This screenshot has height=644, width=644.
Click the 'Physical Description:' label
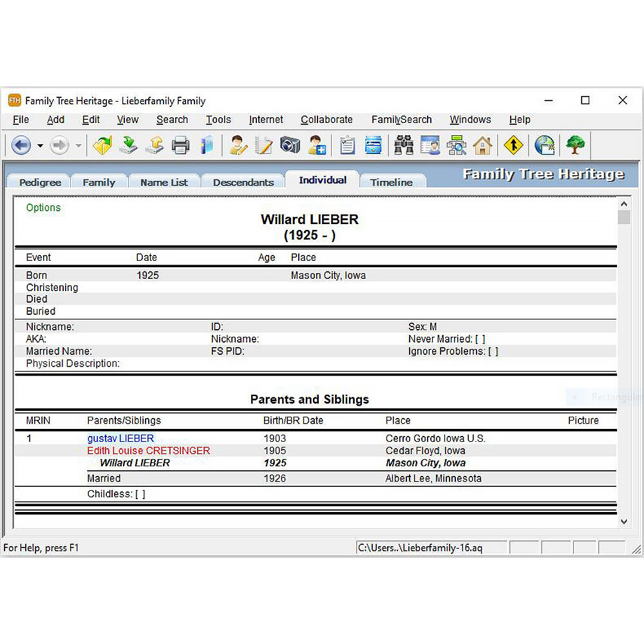tap(73, 363)
